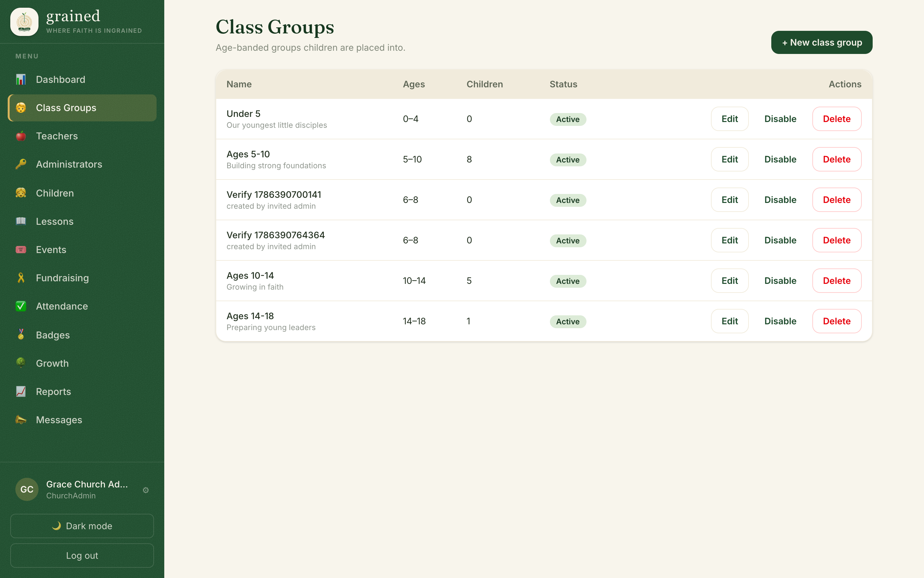The width and height of the screenshot is (924, 578).
Task: Log out of the account
Action: click(x=82, y=556)
